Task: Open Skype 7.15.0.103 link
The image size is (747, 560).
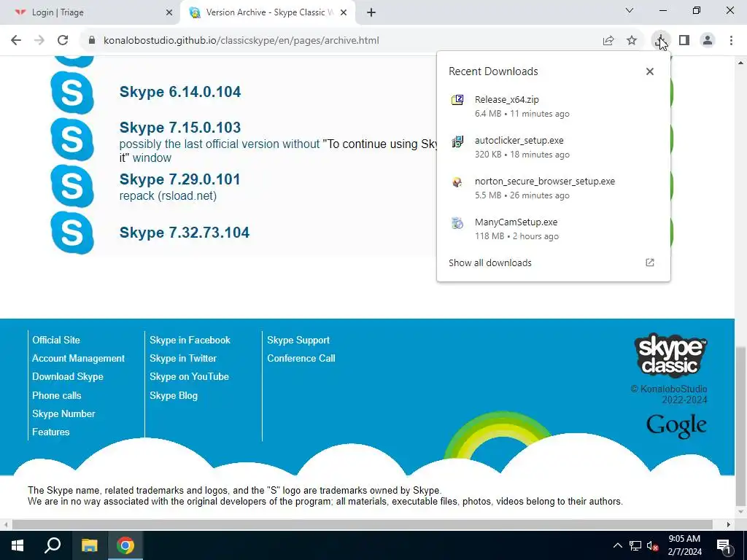Action: [x=180, y=128]
